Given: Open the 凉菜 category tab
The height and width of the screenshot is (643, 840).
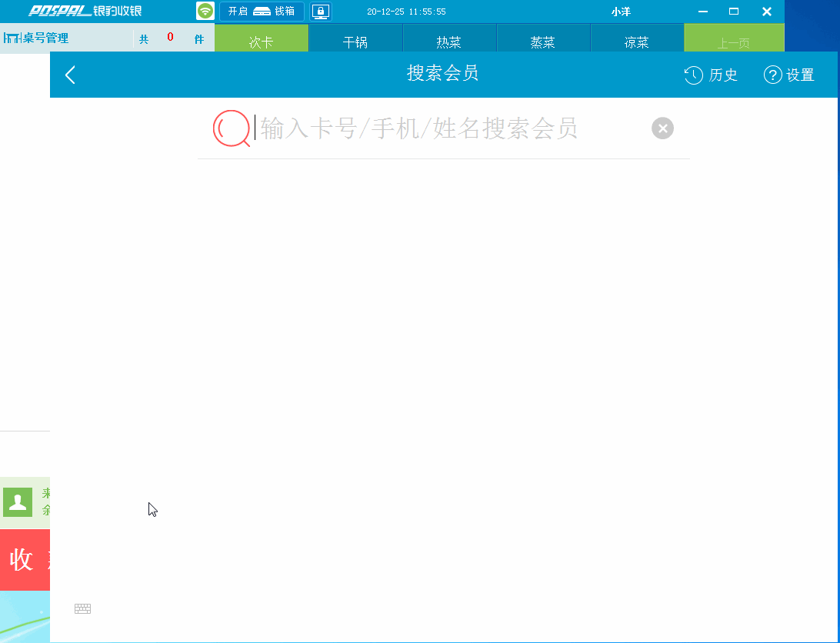Looking at the screenshot, I should [637, 37].
